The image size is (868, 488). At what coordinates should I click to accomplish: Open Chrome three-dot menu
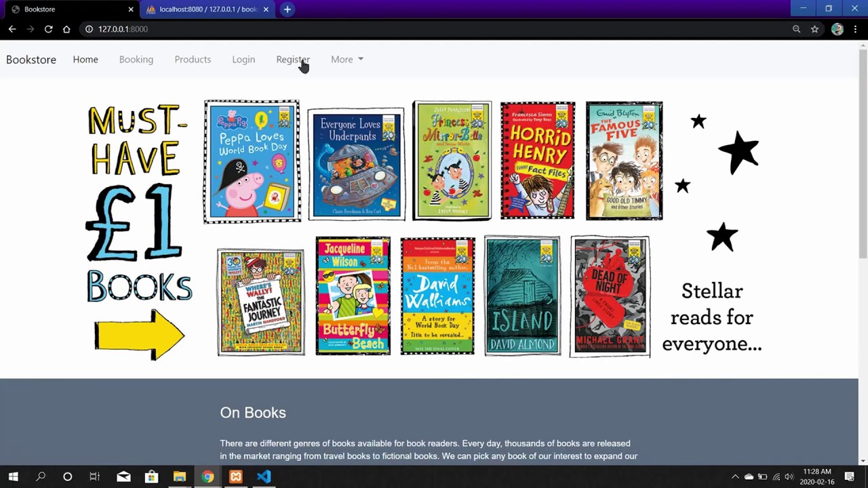856,29
